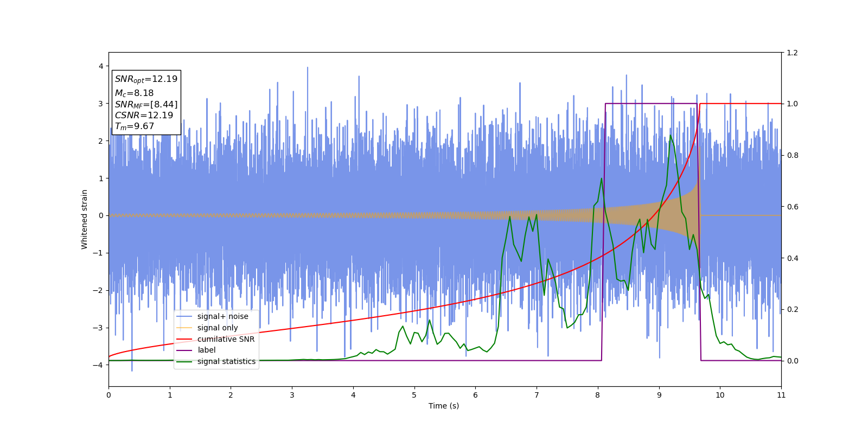Click the right y-axis tick label 0.8

[x=792, y=155]
